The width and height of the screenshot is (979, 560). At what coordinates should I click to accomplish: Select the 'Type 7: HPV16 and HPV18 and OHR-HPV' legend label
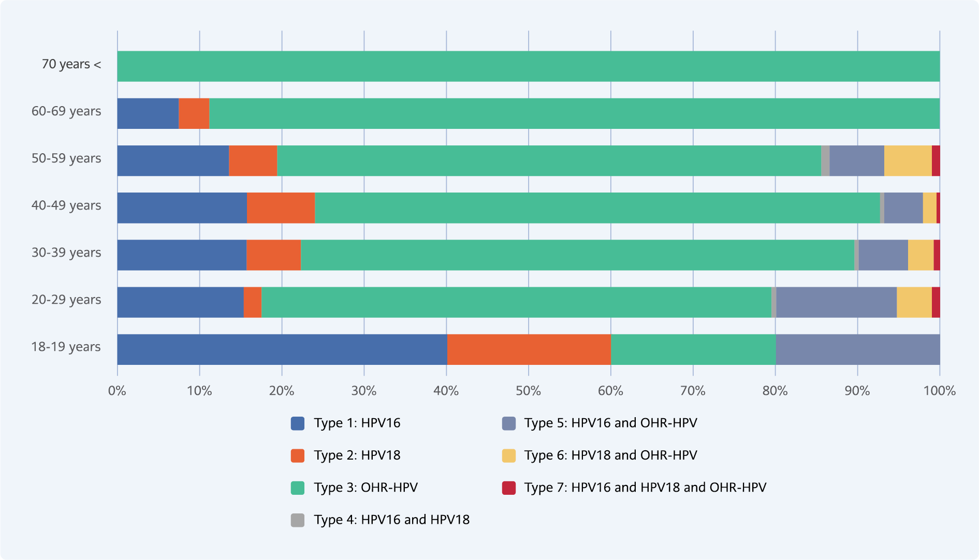pyautogui.click(x=645, y=488)
